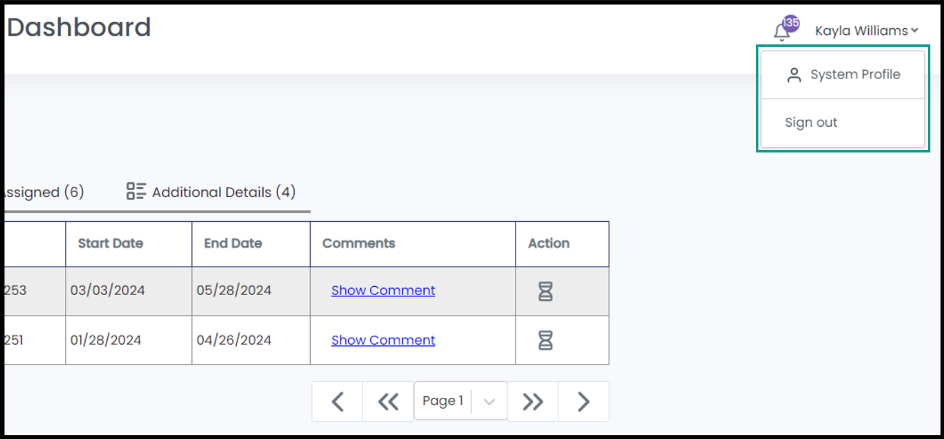Open Show Comment link for 05/28/2024 row

tap(383, 291)
